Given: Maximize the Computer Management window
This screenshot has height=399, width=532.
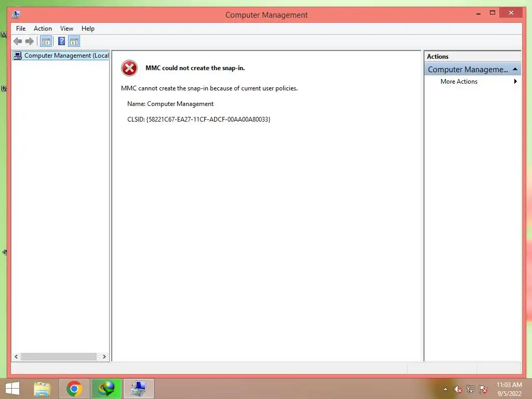Looking at the screenshot, I should click(493, 13).
